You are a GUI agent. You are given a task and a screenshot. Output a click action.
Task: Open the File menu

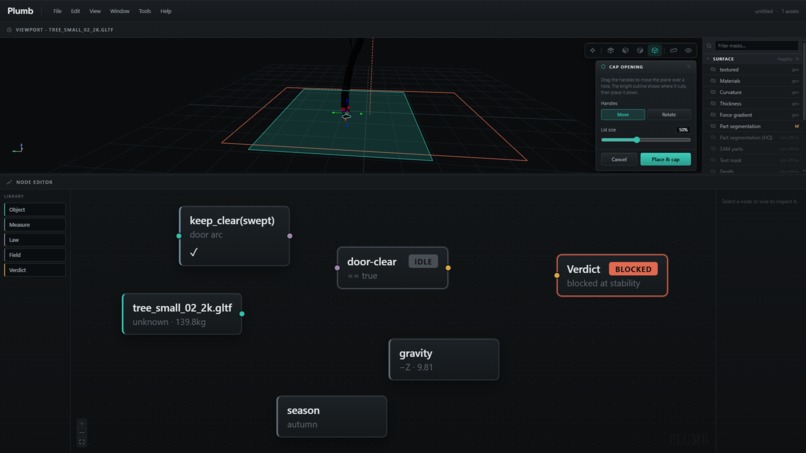pyautogui.click(x=57, y=11)
